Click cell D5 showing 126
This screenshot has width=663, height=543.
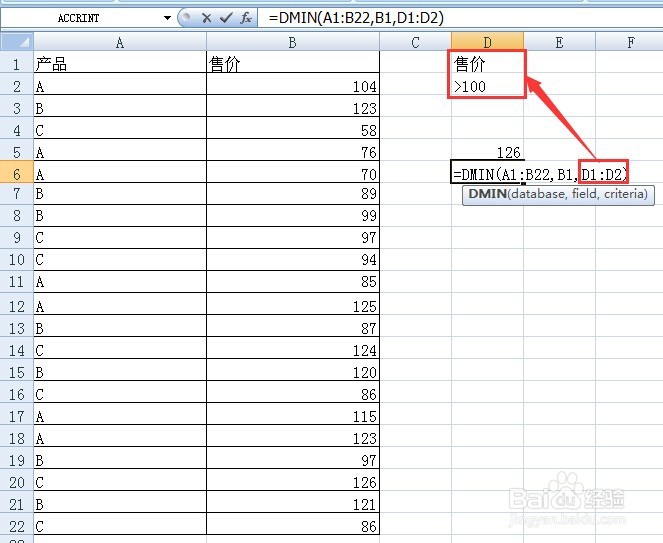(487, 152)
